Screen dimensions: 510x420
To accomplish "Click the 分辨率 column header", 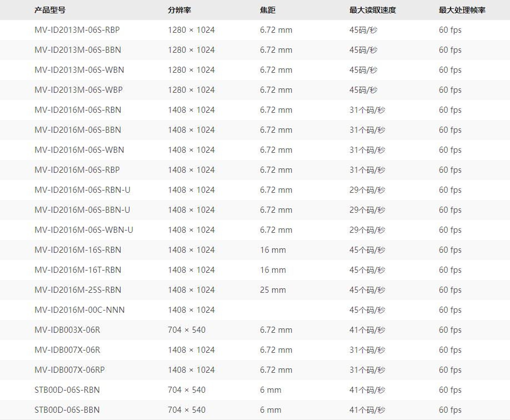I will [179, 10].
